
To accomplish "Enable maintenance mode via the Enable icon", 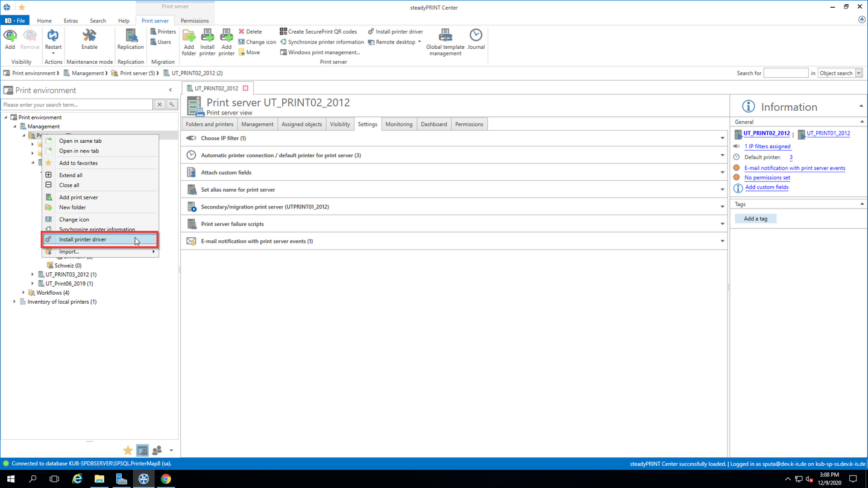I will tap(89, 39).
